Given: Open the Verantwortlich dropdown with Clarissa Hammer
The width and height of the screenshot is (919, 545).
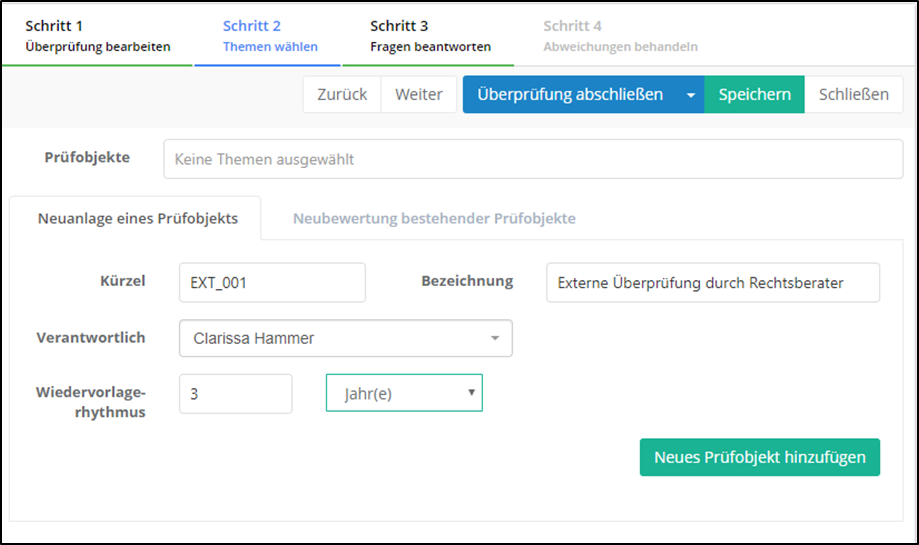Looking at the screenshot, I should pos(345,338).
